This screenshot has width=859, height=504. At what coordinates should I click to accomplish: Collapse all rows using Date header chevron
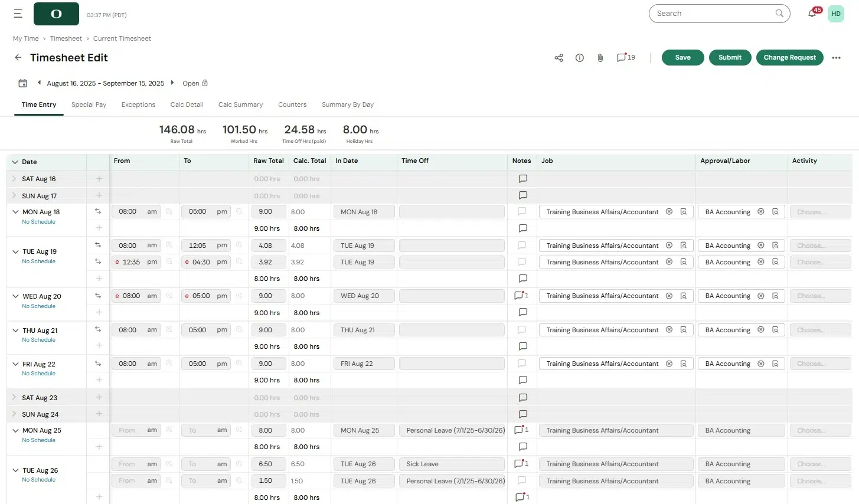click(15, 162)
